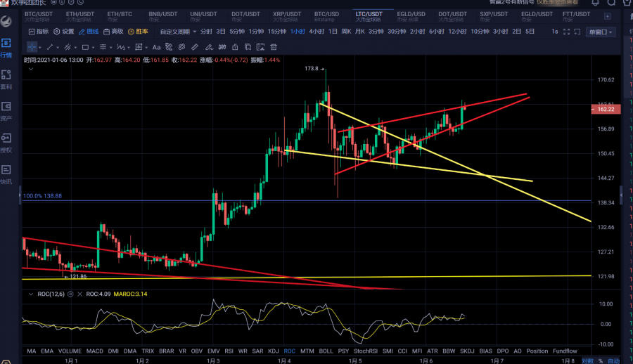This screenshot has width=633, height=364.
Task: Expand crosshair tool options arrow
Action: point(39,48)
